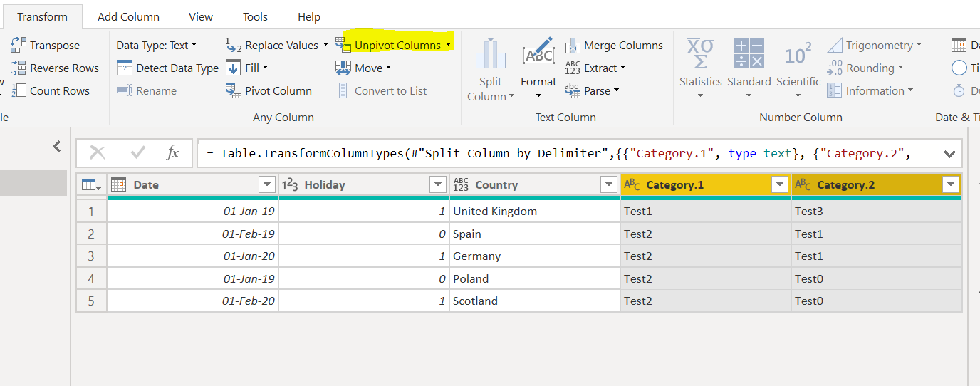Click the greyed Split Column icon

point(490,54)
